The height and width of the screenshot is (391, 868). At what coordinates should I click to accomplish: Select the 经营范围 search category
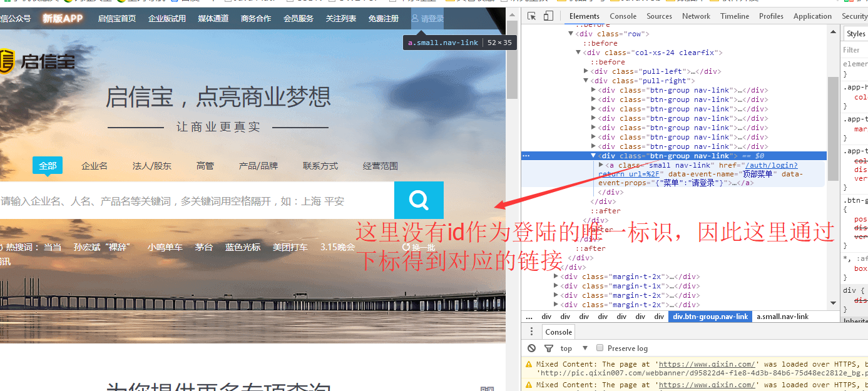380,166
